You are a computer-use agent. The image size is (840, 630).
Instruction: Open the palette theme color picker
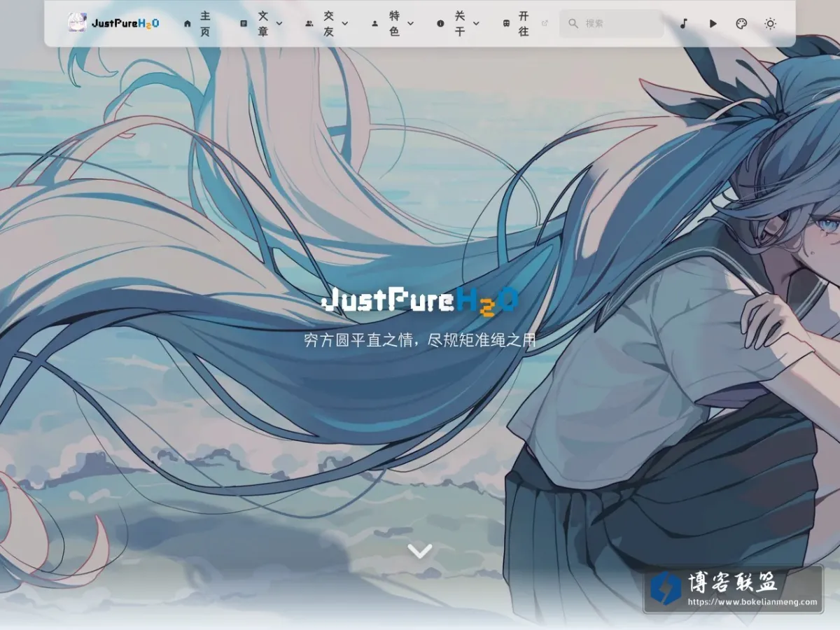[x=741, y=23]
